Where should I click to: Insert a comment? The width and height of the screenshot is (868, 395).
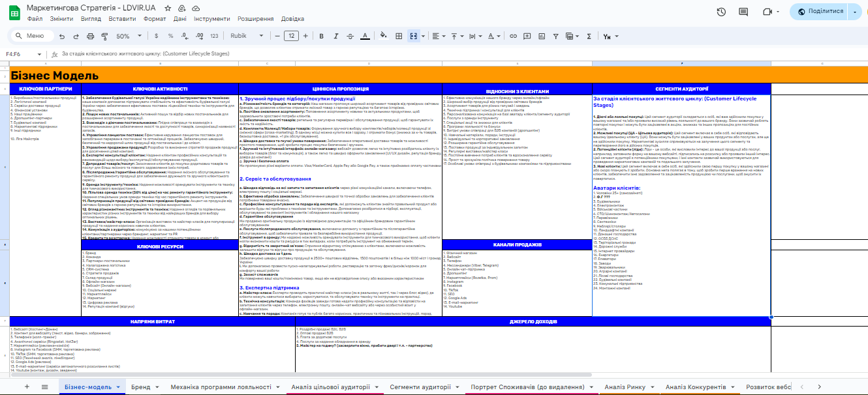click(x=529, y=36)
